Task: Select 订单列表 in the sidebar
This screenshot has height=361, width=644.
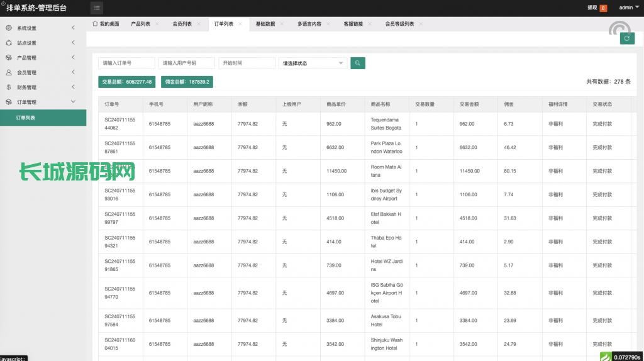Action: pos(43,118)
